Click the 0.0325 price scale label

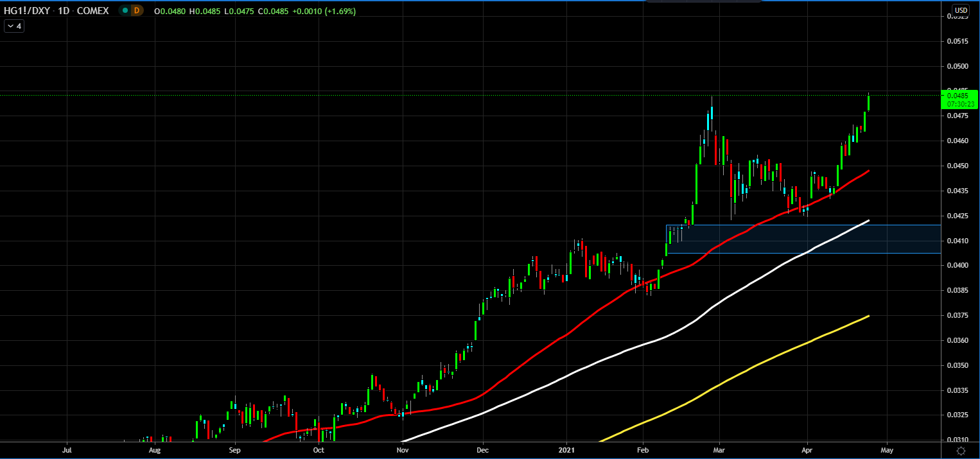958,415
